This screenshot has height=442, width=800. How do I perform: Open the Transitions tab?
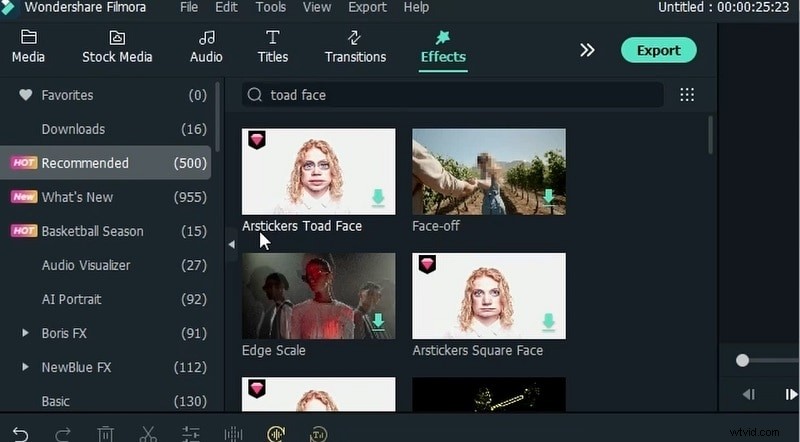355,46
